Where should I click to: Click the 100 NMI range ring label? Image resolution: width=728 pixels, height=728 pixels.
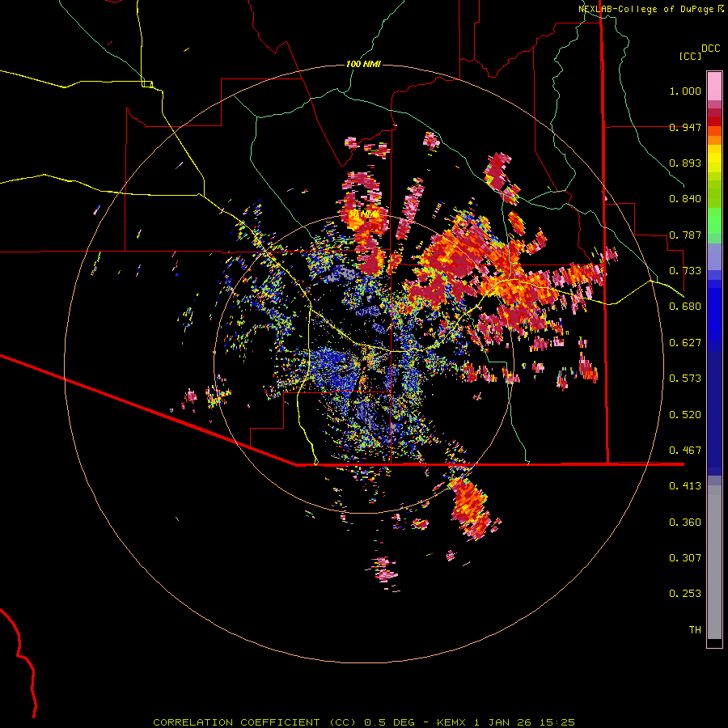coord(363,64)
